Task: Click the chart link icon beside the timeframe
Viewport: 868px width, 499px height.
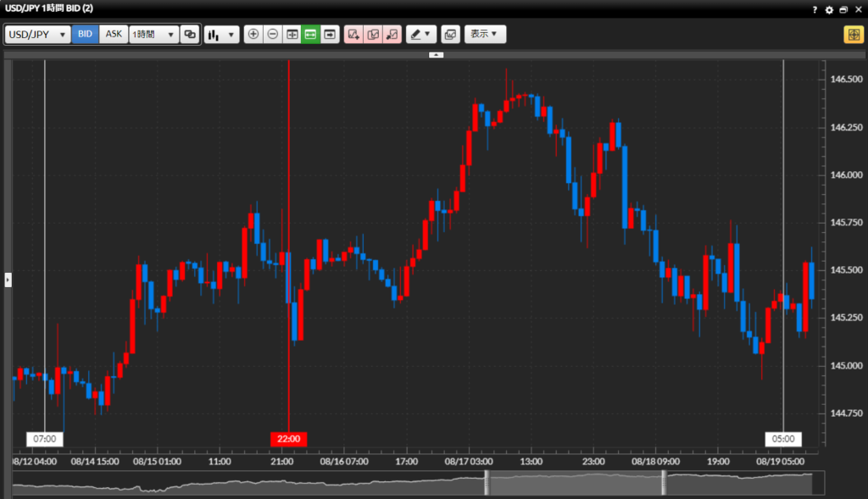Action: pos(190,35)
